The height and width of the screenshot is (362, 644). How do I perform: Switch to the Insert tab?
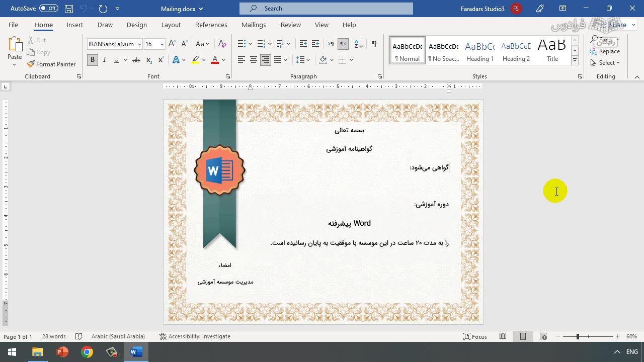pyautogui.click(x=75, y=25)
